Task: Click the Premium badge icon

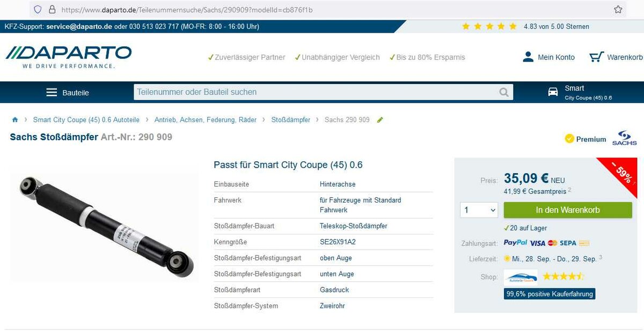Action: [x=569, y=139]
